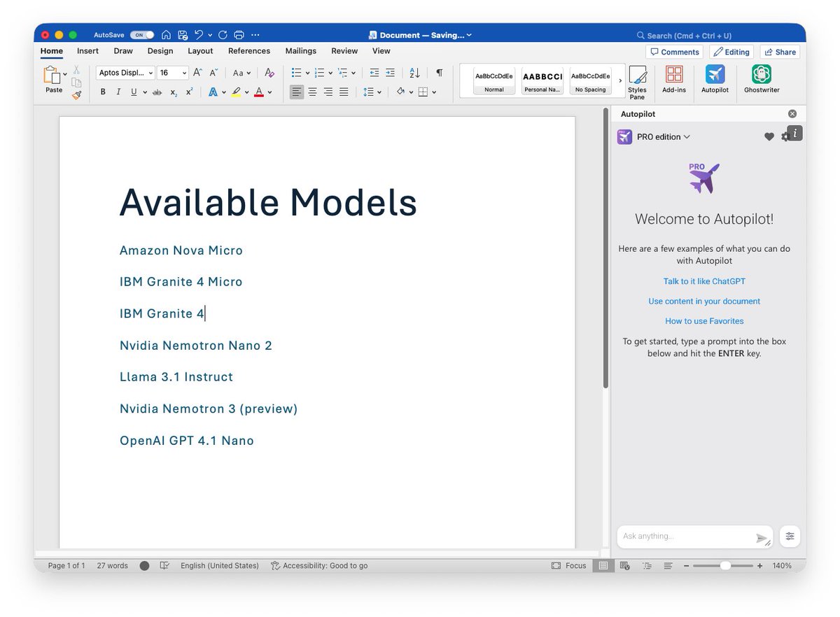
Task: Switch to the Review tab
Action: (x=344, y=51)
